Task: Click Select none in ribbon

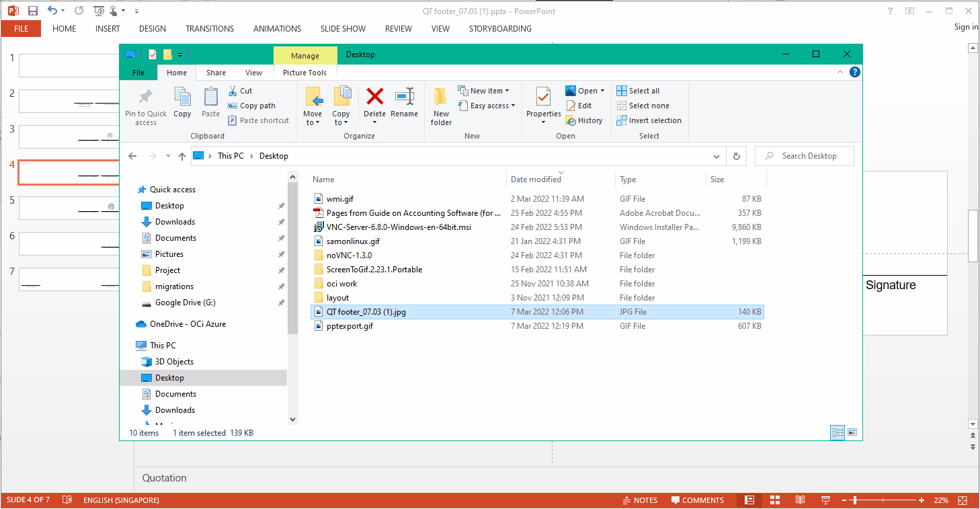Action: [643, 106]
